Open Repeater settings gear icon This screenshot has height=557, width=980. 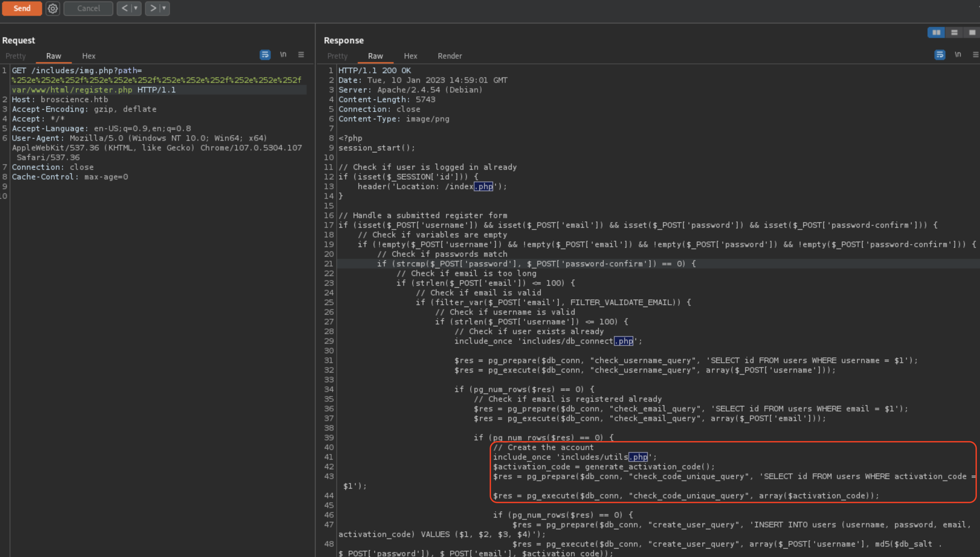53,8
